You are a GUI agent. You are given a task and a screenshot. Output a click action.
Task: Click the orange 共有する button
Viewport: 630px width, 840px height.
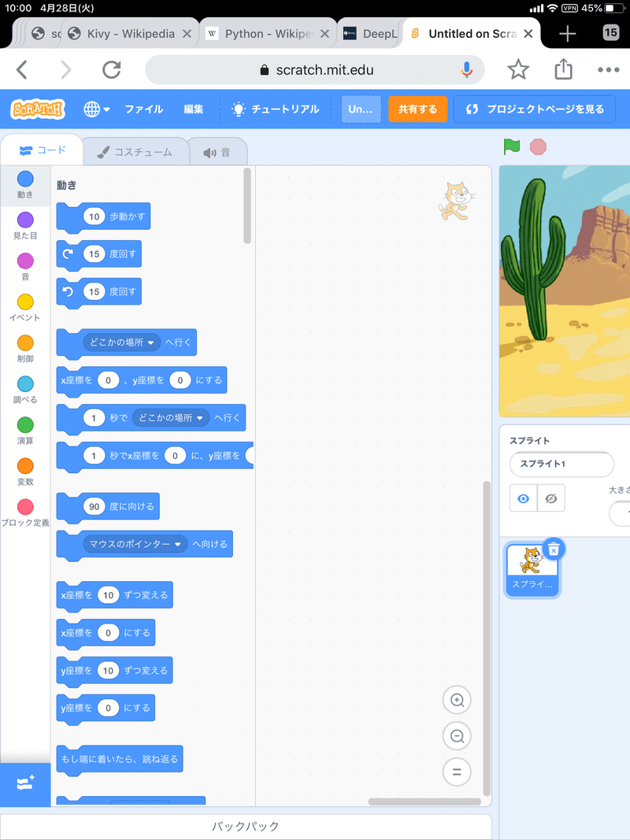coord(417,109)
